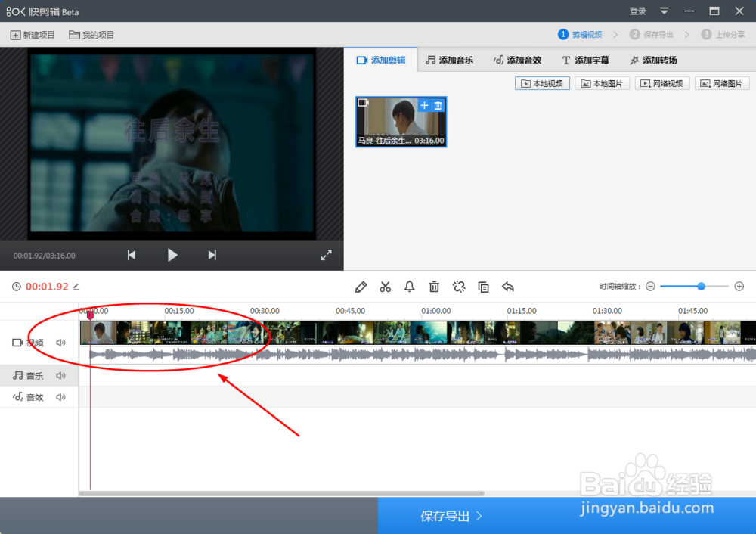Image resolution: width=756 pixels, height=534 pixels.
Task: Click the copy clip icon
Action: coord(483,287)
